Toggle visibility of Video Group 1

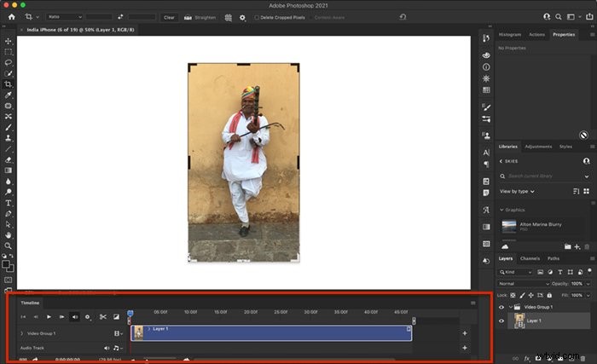coord(501,307)
